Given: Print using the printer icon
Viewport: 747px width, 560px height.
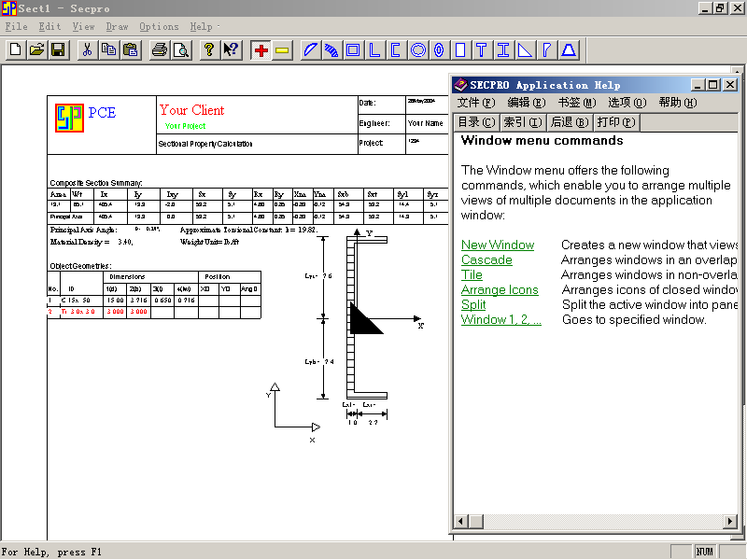Looking at the screenshot, I should (x=159, y=50).
